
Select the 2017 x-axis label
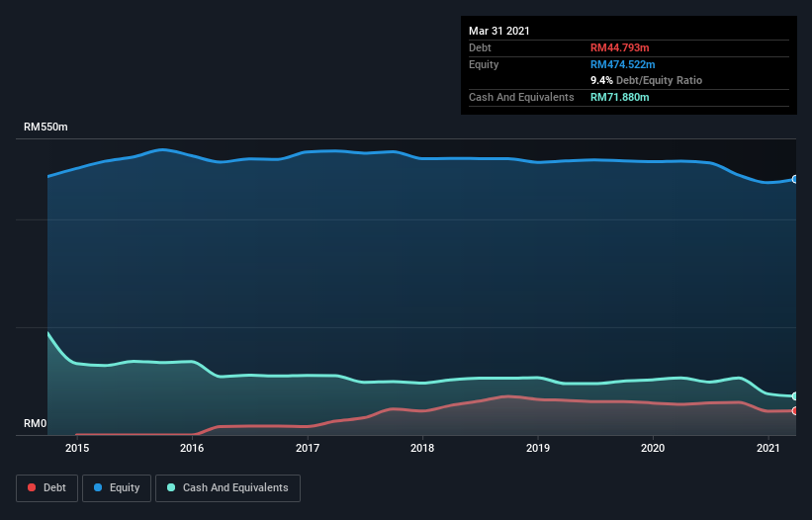[x=308, y=448]
